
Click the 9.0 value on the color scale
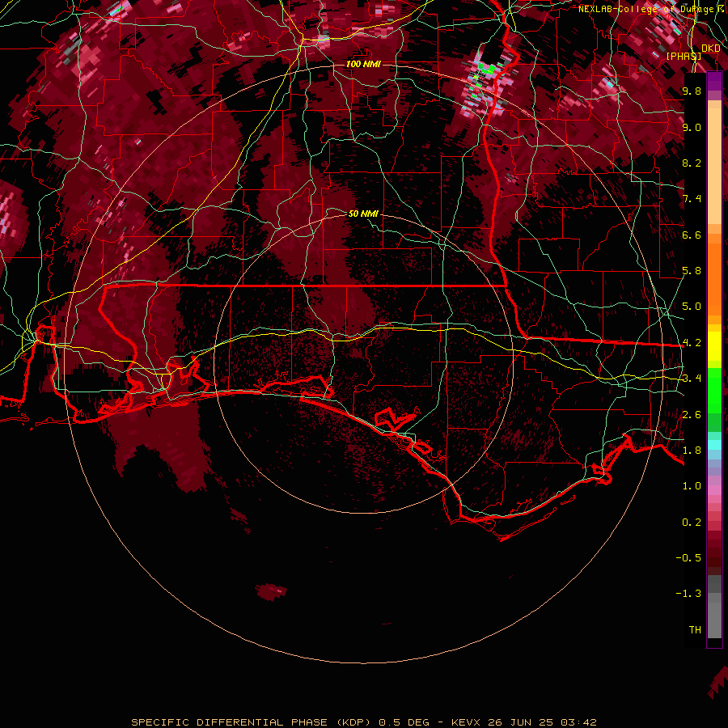pyautogui.click(x=692, y=127)
